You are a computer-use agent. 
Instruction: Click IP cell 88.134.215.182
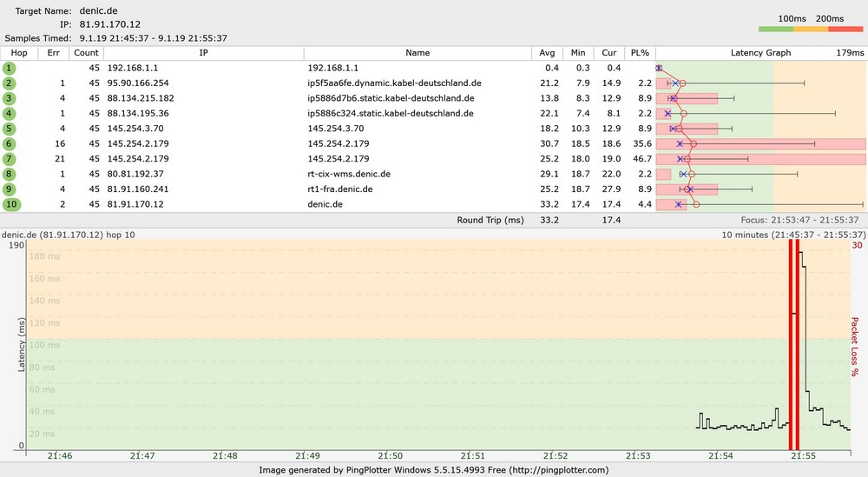tap(141, 98)
